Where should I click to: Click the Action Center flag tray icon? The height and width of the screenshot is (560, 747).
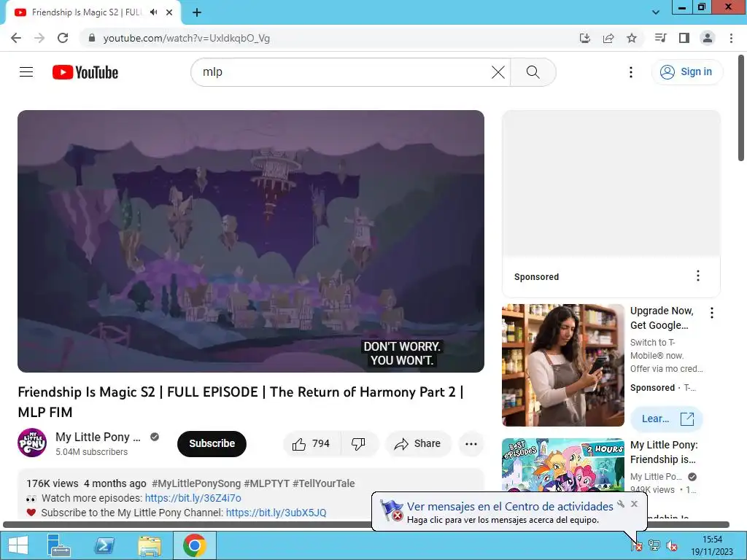click(636, 545)
